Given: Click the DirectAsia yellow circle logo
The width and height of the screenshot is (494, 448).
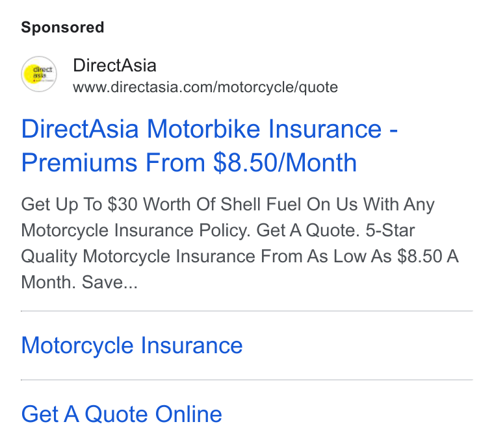Looking at the screenshot, I should point(39,74).
